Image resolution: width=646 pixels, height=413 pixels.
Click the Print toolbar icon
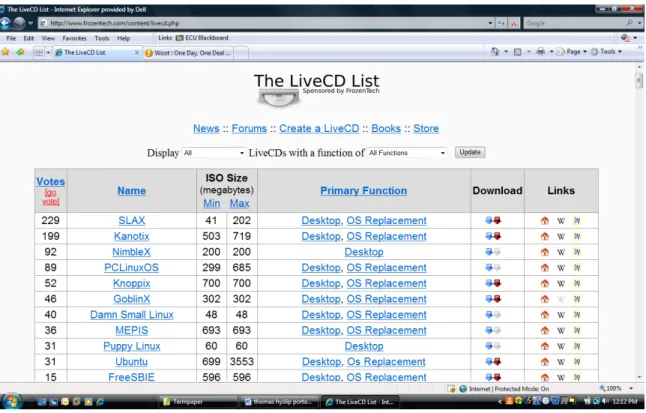pos(540,52)
